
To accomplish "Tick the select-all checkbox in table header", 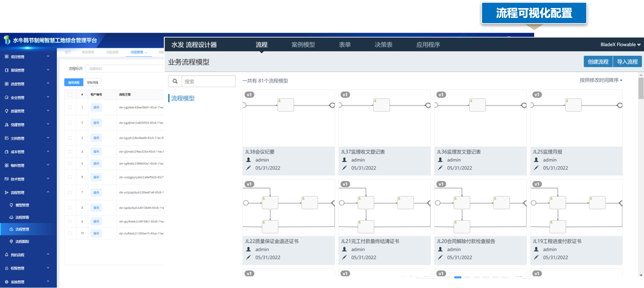I will pyautogui.click(x=70, y=94).
